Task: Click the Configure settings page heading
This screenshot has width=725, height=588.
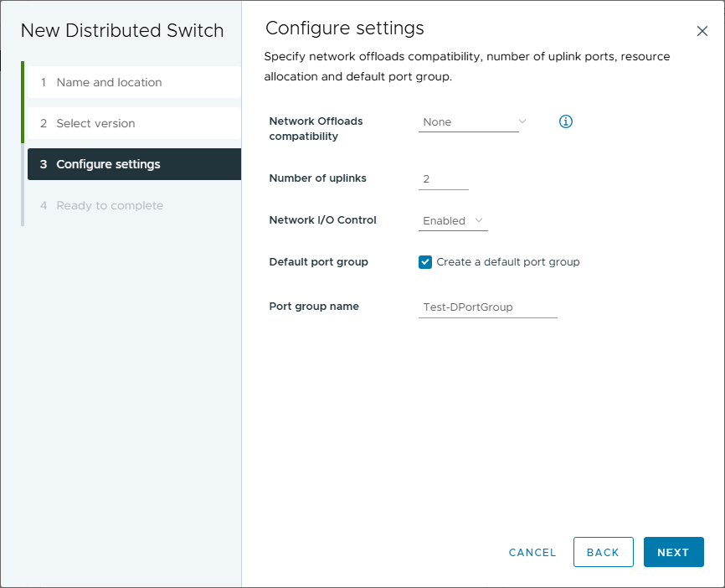Action: (344, 28)
